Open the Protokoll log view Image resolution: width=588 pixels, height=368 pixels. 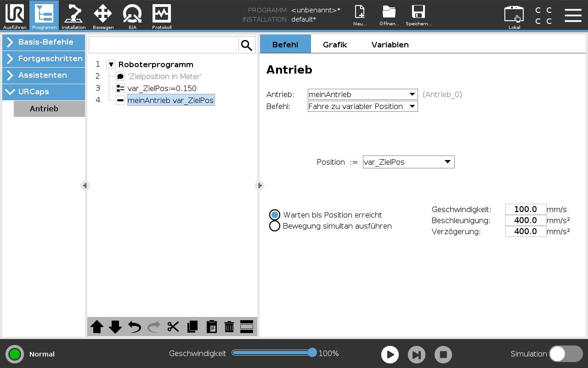(x=162, y=16)
